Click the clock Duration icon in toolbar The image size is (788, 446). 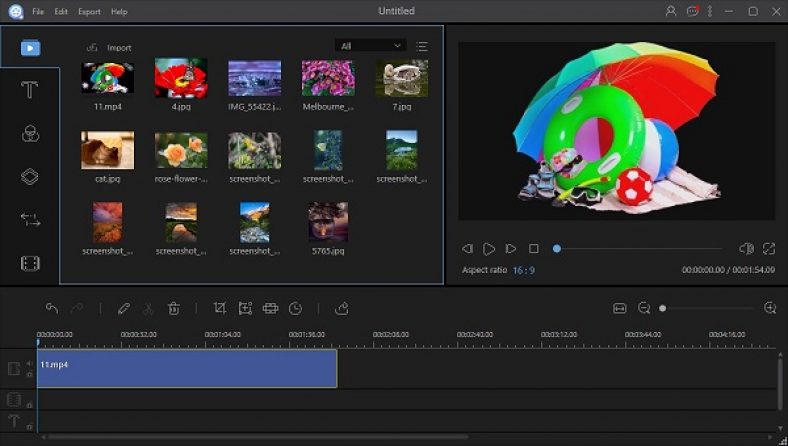click(295, 309)
